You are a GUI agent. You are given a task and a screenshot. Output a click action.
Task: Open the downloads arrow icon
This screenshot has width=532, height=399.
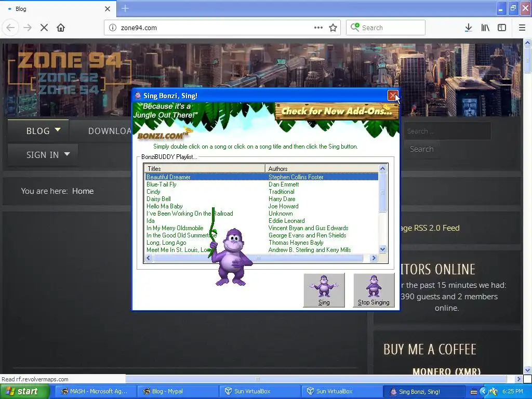tap(469, 28)
